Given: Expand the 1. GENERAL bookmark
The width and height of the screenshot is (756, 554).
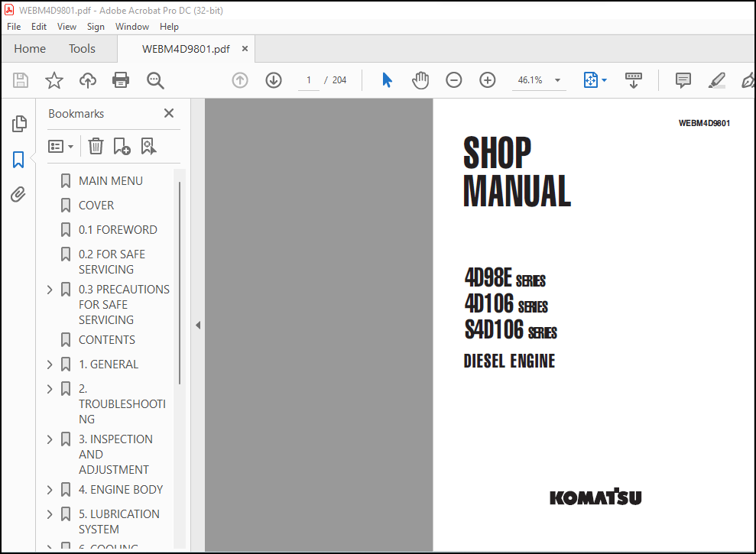Looking at the screenshot, I should tap(50, 364).
